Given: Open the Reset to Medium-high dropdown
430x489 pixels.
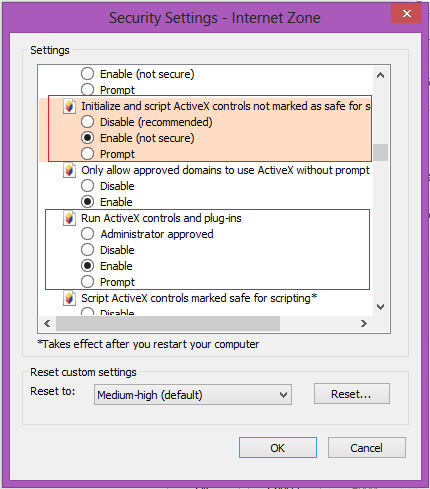Looking at the screenshot, I should click(x=193, y=395).
